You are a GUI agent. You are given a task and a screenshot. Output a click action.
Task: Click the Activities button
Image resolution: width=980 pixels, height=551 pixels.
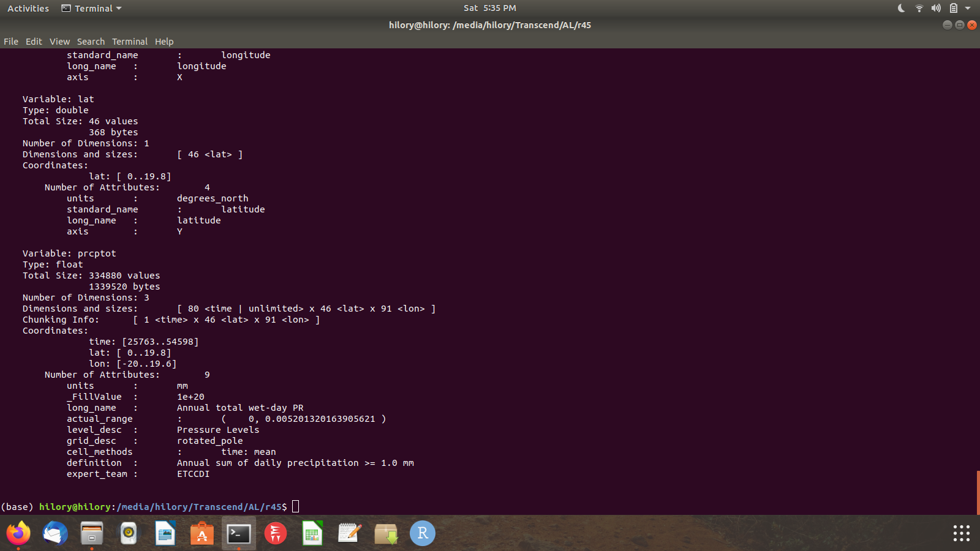[28, 8]
